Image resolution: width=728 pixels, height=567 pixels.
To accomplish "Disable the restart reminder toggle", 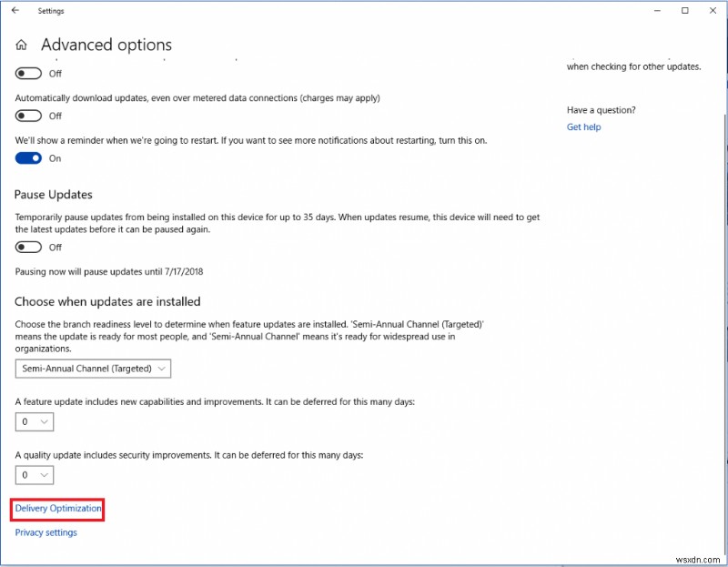I will pos(28,157).
